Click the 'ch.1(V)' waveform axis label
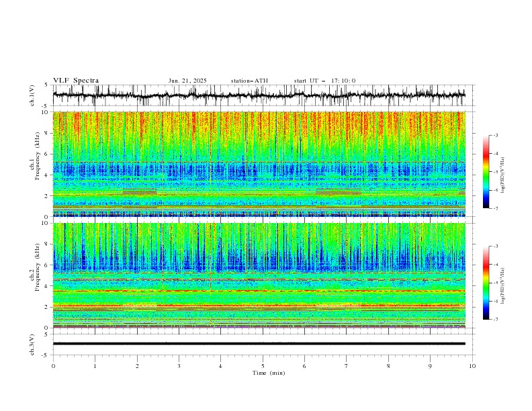Screen dimensions: 532x411 32,95
